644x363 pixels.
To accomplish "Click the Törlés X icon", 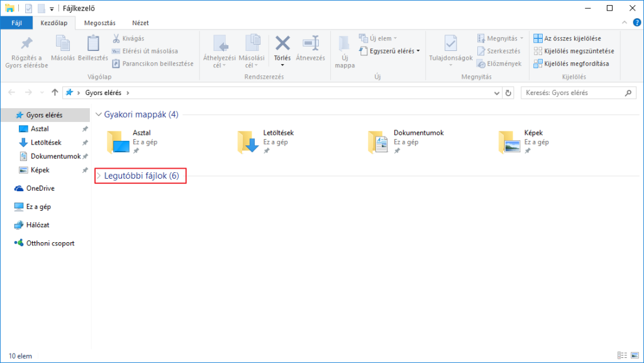I will [282, 43].
